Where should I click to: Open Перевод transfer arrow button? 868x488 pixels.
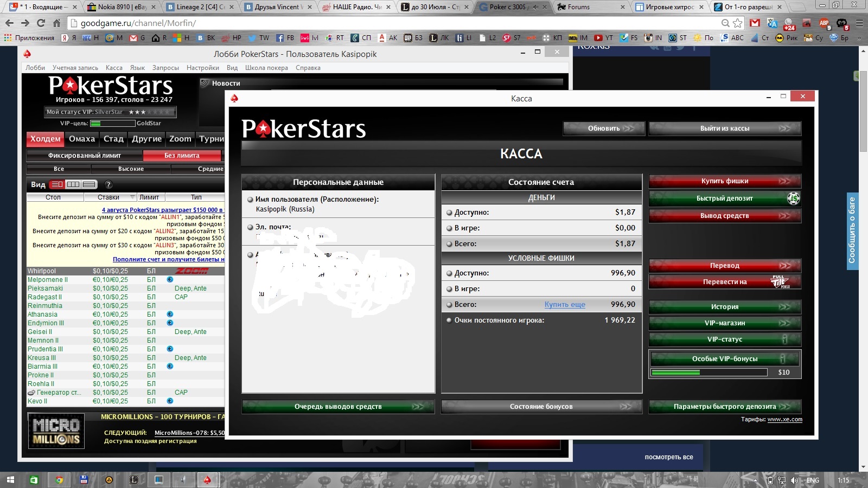(x=785, y=266)
